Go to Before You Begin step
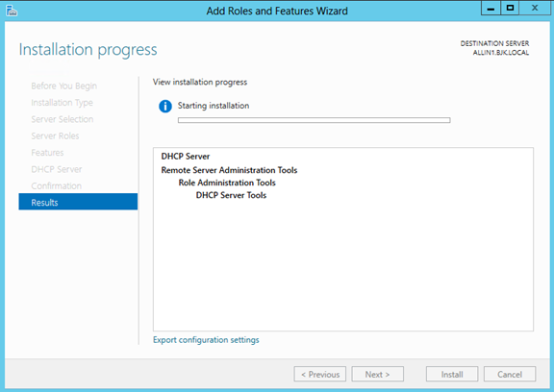The height and width of the screenshot is (392, 554). 63,86
